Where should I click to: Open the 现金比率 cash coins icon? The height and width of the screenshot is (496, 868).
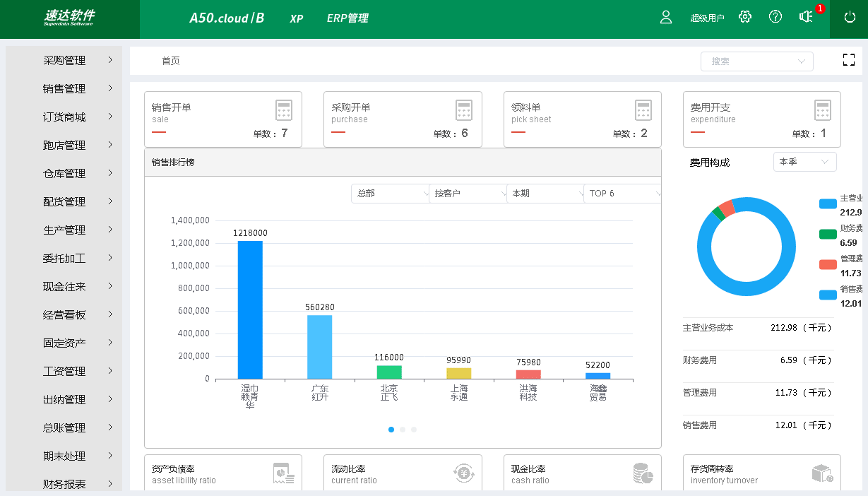click(643, 473)
